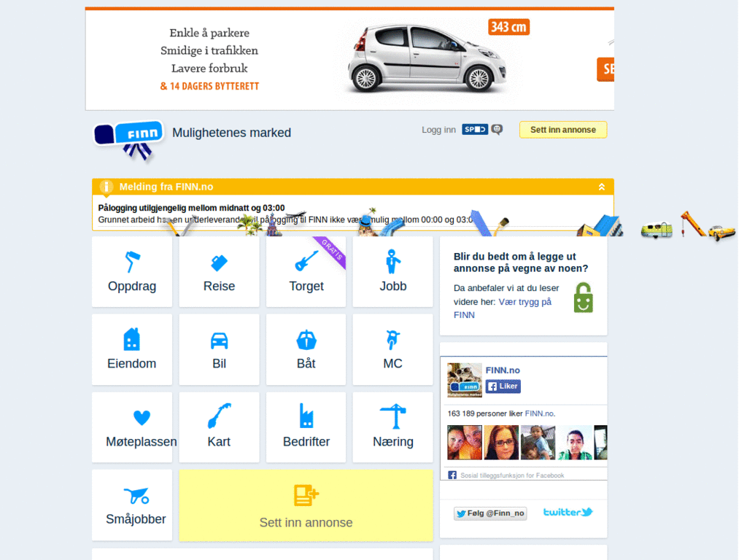The image size is (747, 560).
Task: Collapse the Melding fra FINN.no message box
Action: coord(602,187)
